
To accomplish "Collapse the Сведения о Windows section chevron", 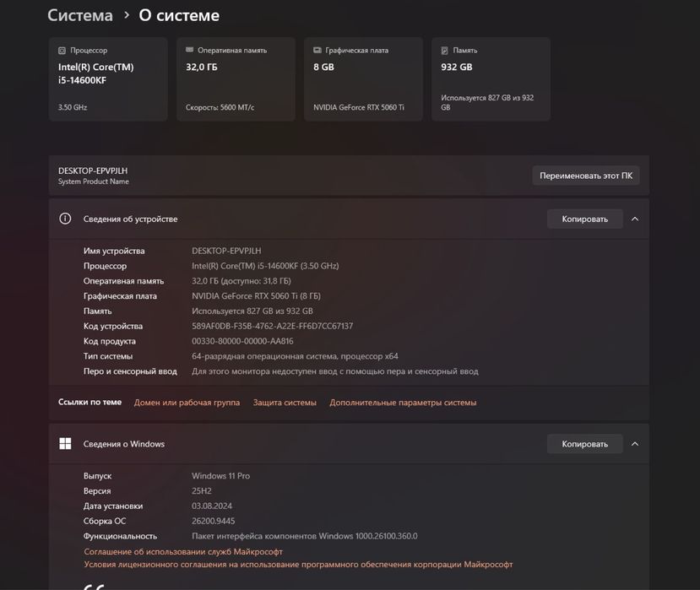I will tap(635, 444).
